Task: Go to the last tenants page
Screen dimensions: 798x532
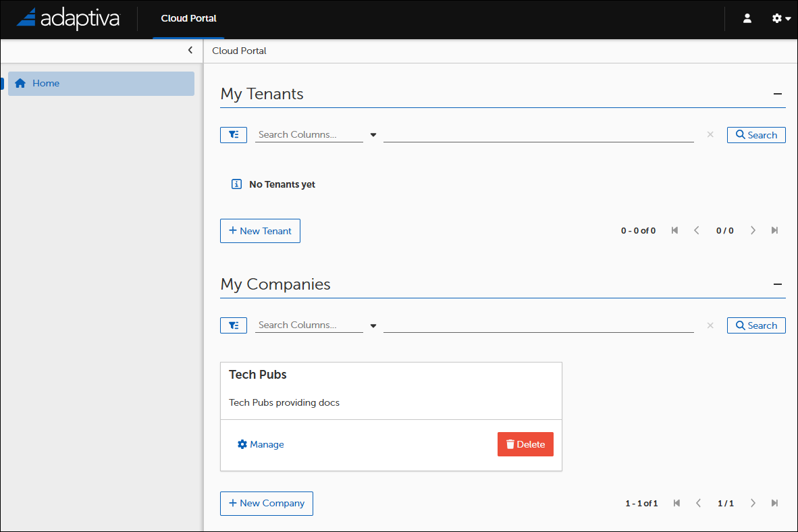Action: (x=774, y=231)
